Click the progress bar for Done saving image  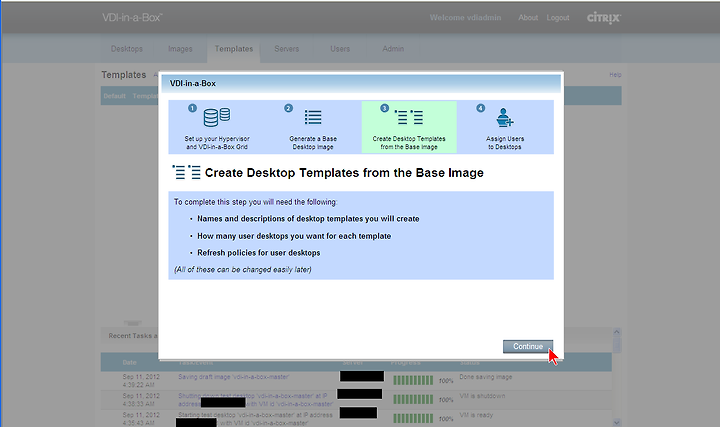[413, 381]
